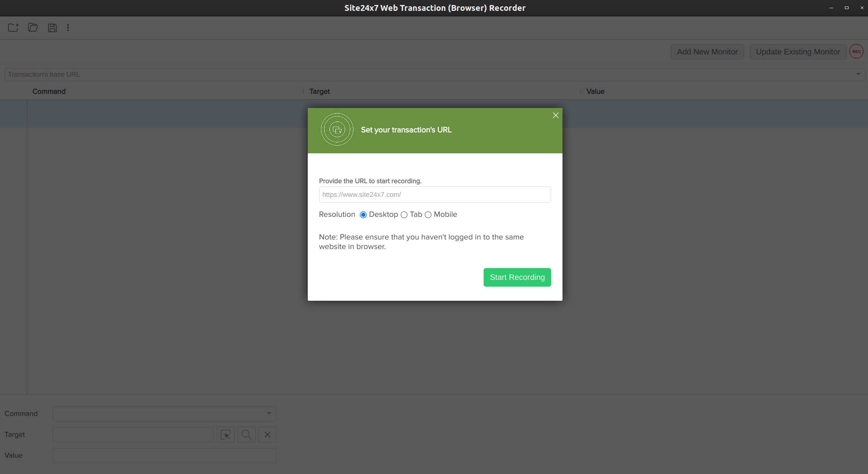This screenshot has width=868, height=474.
Task: Select the Tab resolution option
Action: point(404,215)
